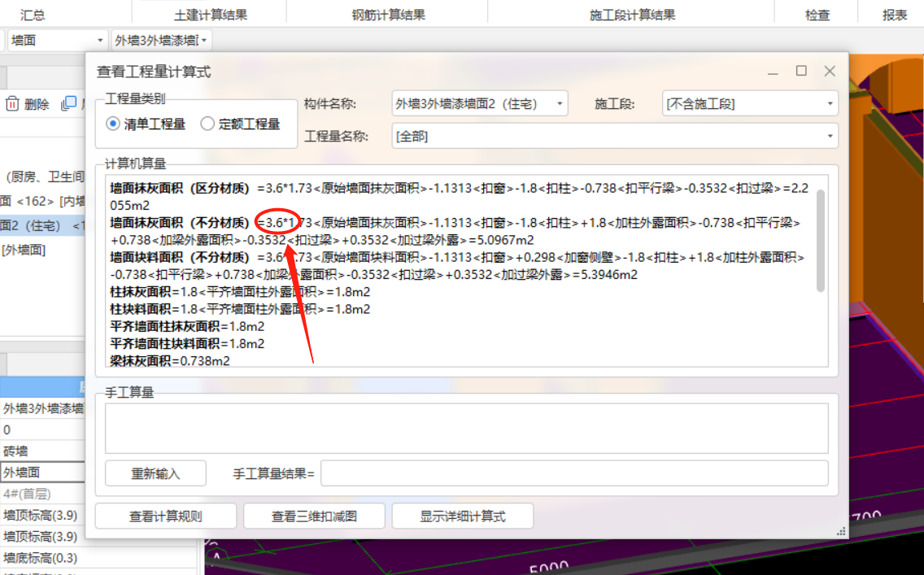This screenshot has height=575, width=924.
Task: Maximize the 查看工程量计算式 dialog
Action: click(801, 72)
